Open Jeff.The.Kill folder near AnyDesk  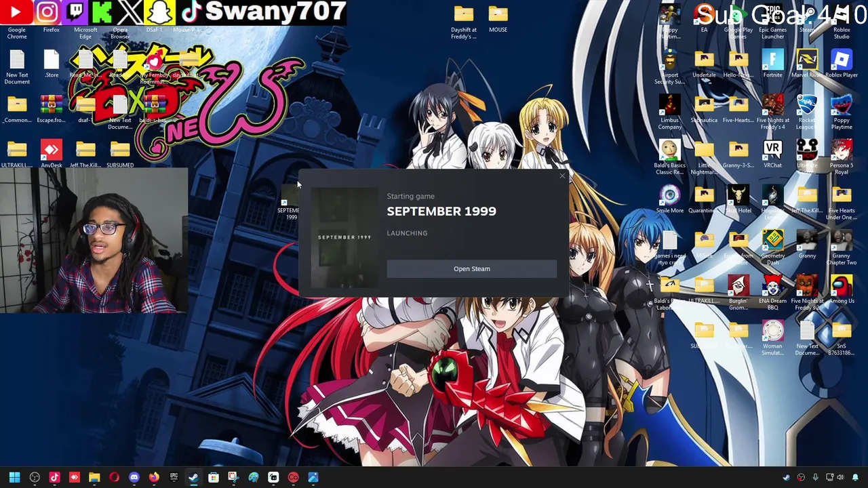pos(85,155)
